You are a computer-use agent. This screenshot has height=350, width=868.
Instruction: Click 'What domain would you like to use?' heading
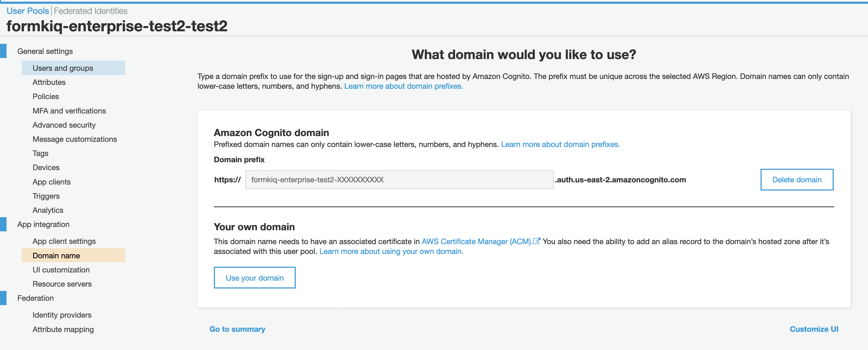(524, 55)
